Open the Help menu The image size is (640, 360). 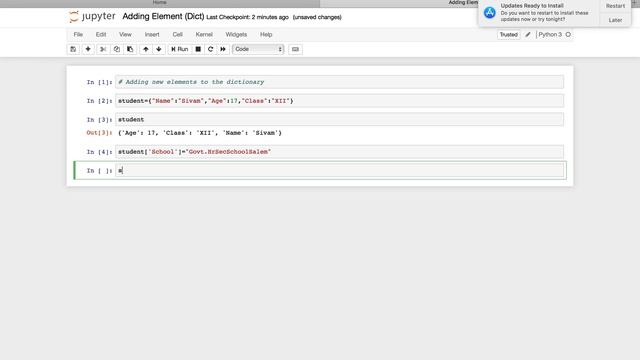[266, 35]
